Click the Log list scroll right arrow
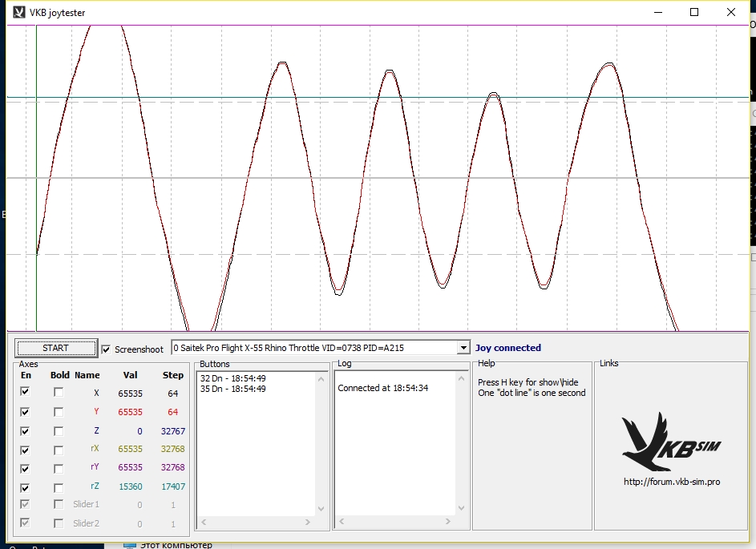The width and height of the screenshot is (756, 549). (x=447, y=523)
